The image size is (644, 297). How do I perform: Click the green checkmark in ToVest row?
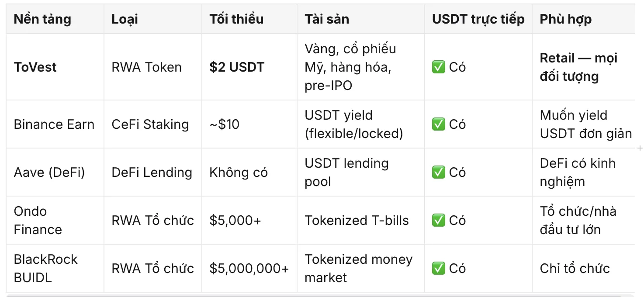click(438, 67)
